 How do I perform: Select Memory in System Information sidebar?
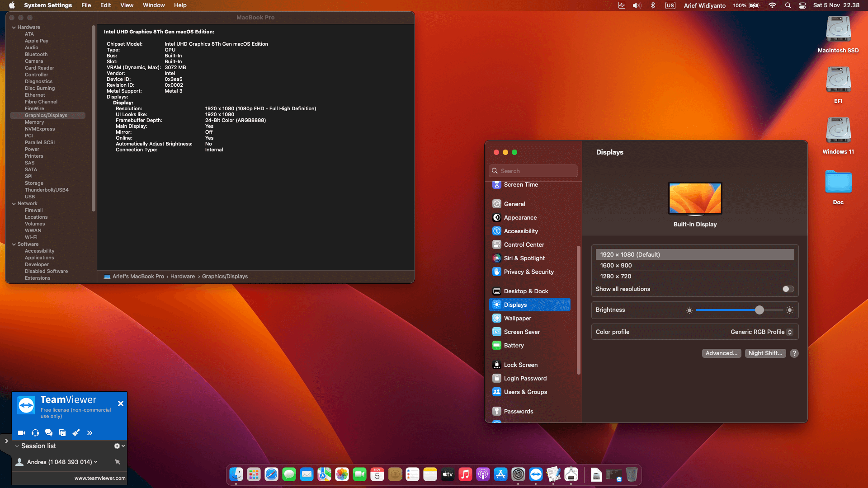coord(34,122)
